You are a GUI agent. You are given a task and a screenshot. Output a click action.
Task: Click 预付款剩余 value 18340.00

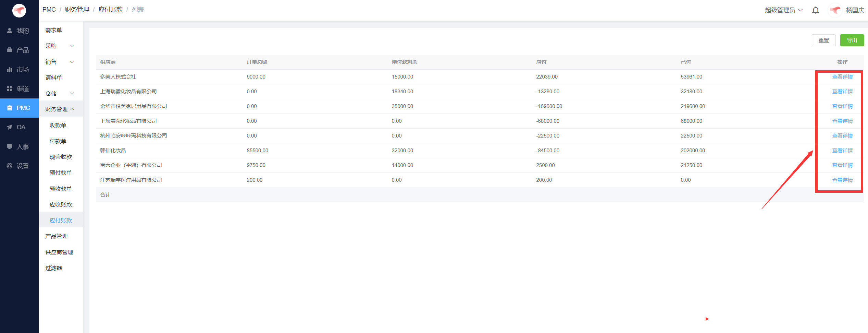(402, 92)
